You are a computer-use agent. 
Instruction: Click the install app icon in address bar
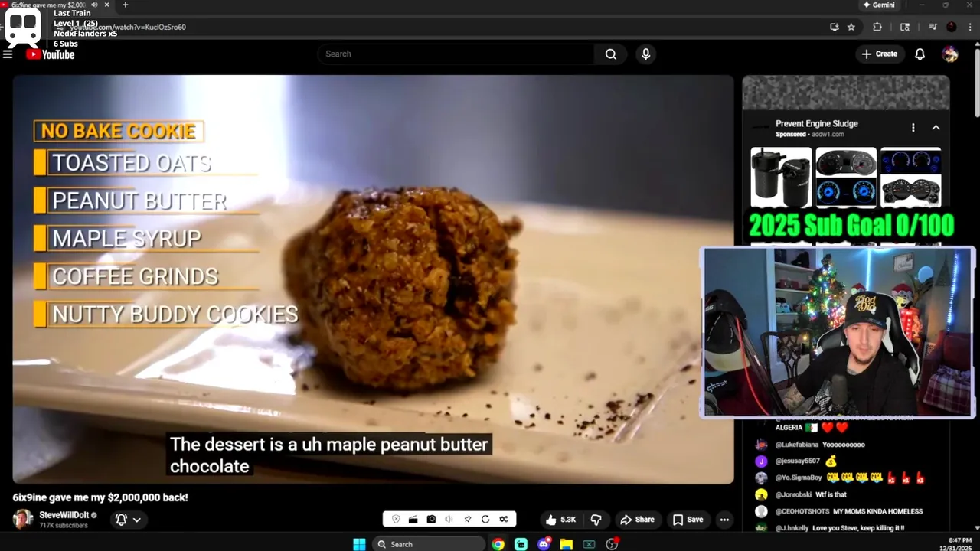[834, 27]
